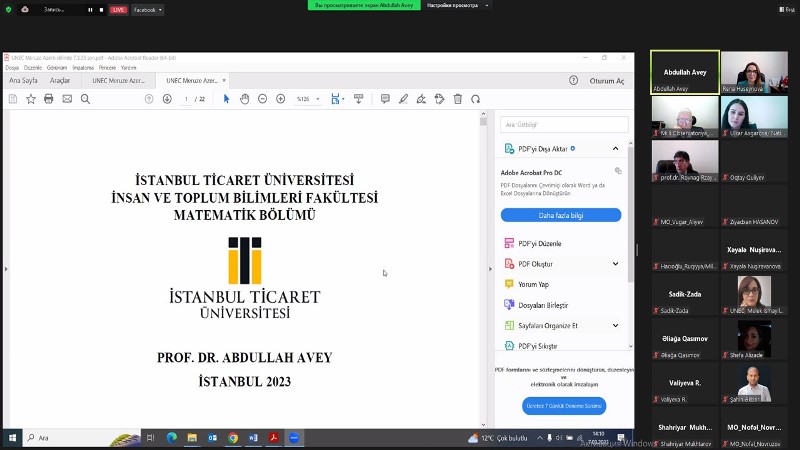Image resolution: width=800 pixels, height=450 pixels.
Task: Open Word from the taskbar
Action: 253,438
